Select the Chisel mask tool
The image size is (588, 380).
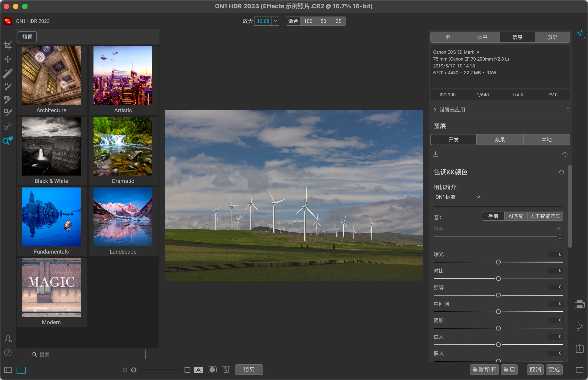point(8,113)
